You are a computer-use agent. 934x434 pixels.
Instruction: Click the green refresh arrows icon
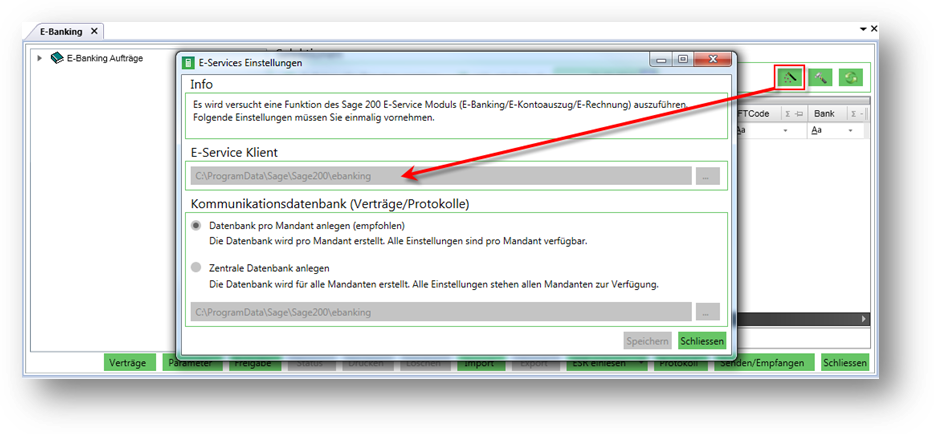pos(851,77)
